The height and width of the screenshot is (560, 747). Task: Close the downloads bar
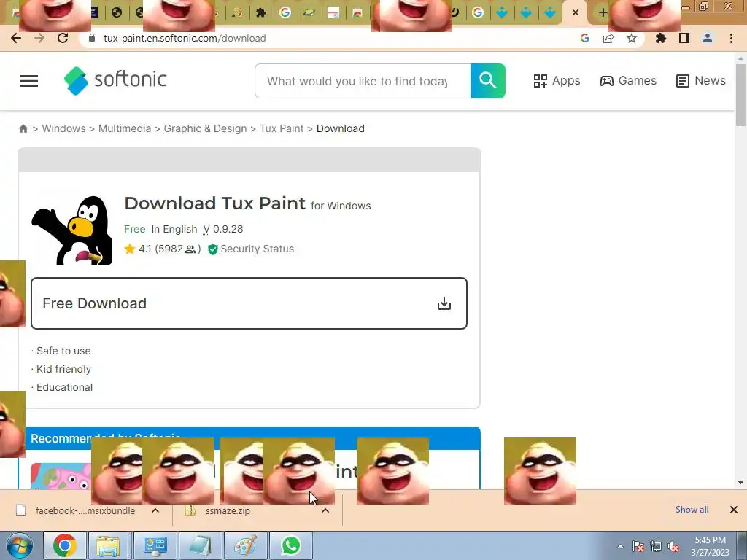[734, 510]
